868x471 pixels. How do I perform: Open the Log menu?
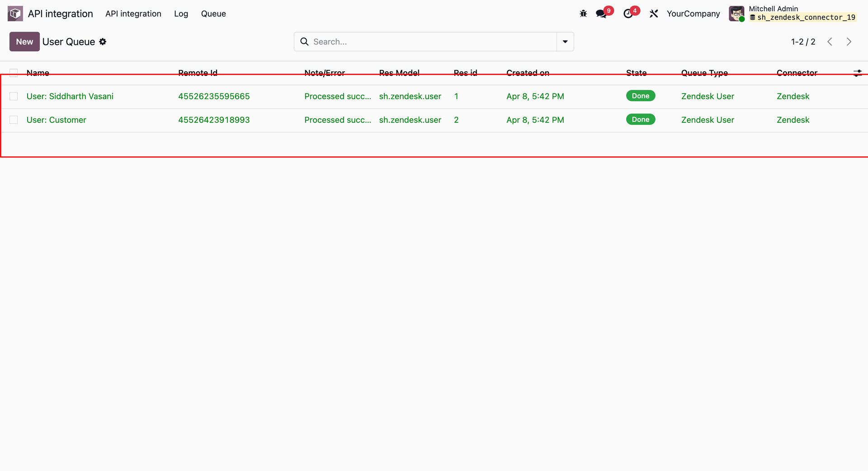click(x=181, y=14)
